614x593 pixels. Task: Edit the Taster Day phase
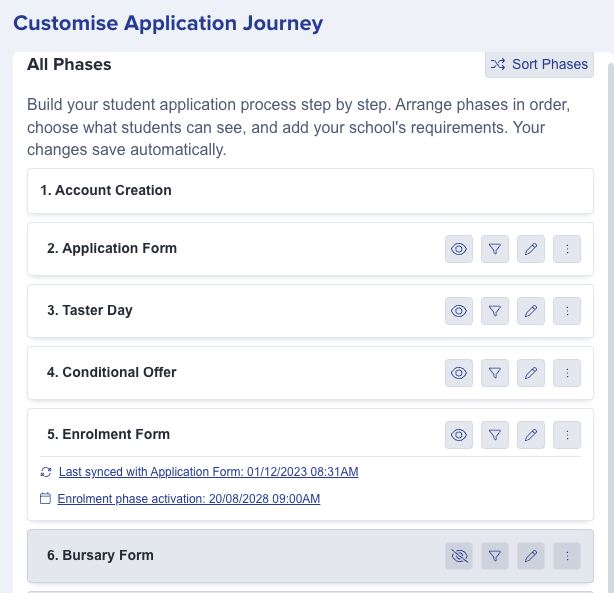click(531, 311)
